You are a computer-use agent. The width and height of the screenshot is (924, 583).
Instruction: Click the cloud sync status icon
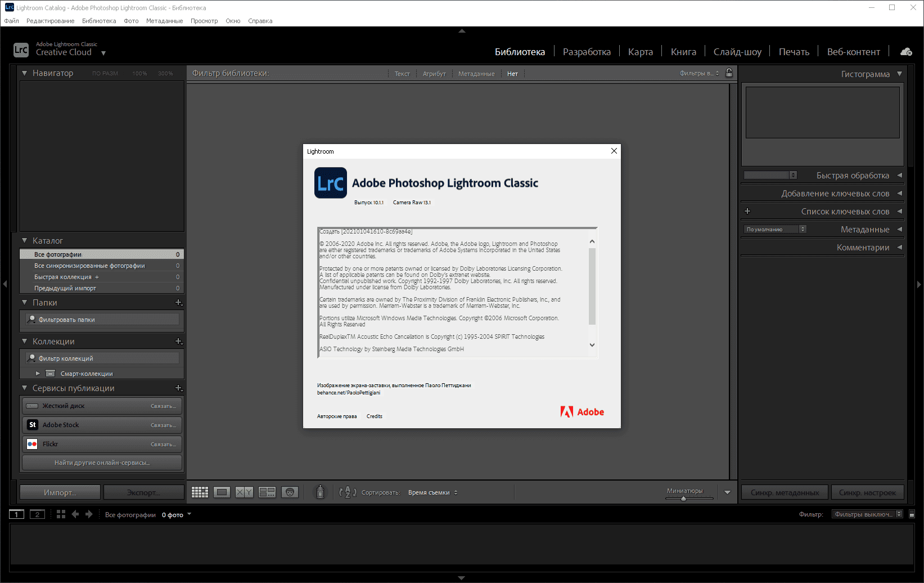click(906, 52)
